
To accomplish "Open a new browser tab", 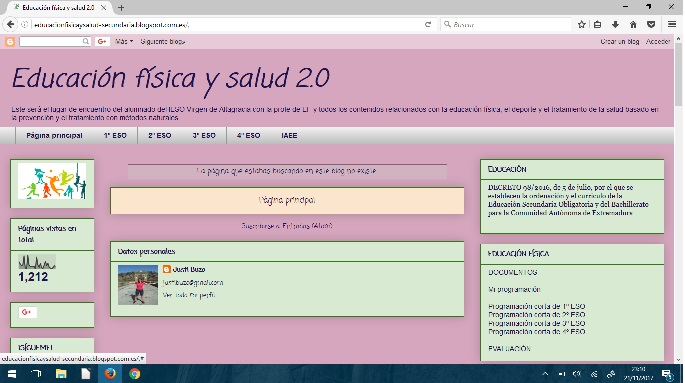I will tap(121, 7).
